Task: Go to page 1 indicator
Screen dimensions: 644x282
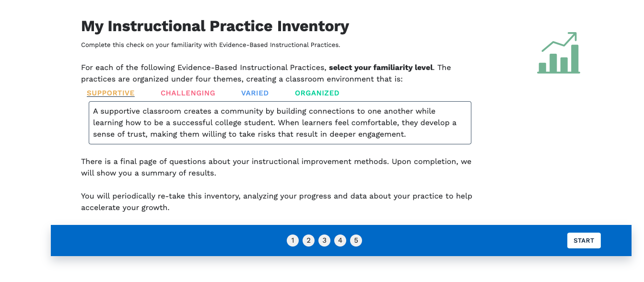Action: pos(293,241)
